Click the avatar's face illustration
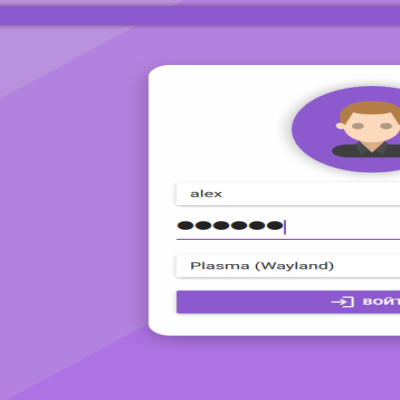 pyautogui.click(x=370, y=125)
